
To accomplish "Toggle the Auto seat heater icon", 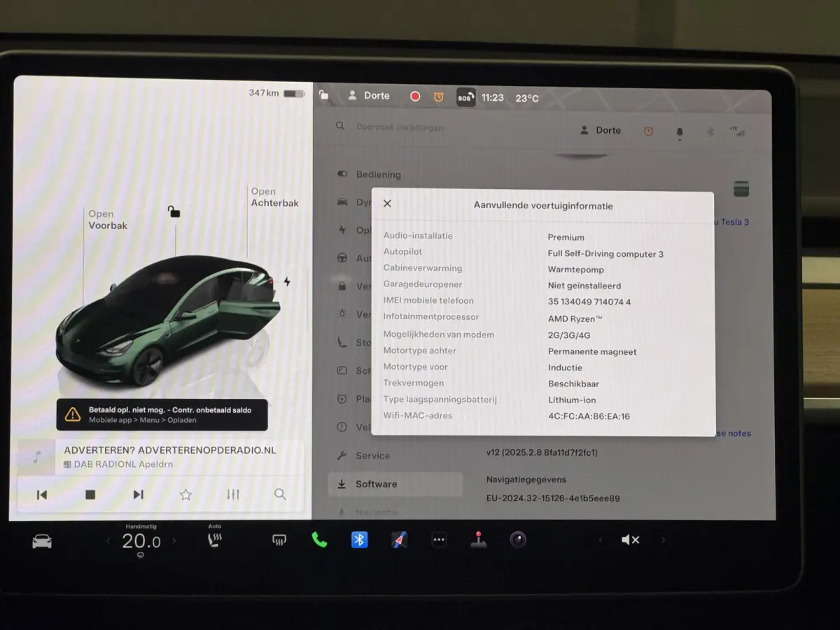I will (214, 540).
